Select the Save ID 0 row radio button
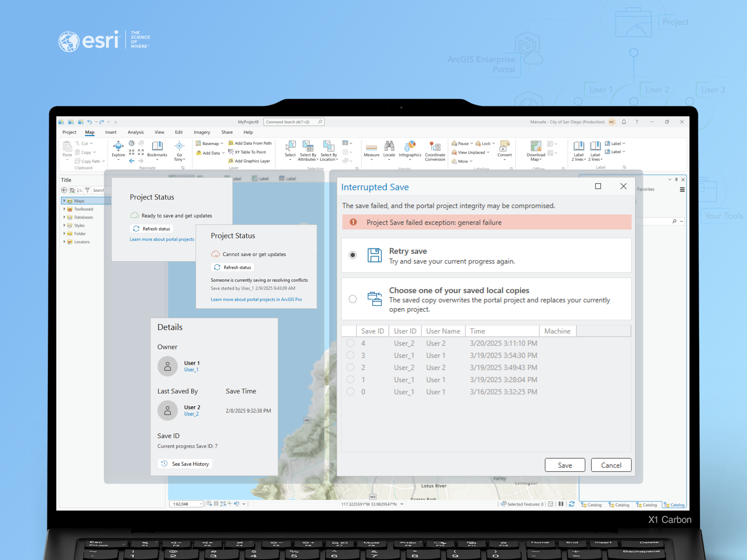This screenshot has width=747, height=560. click(x=350, y=392)
